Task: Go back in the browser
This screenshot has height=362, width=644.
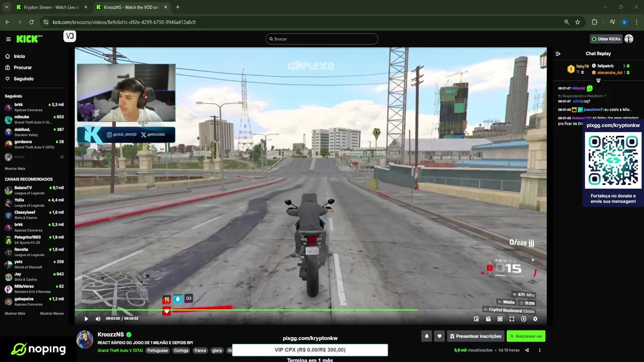Action: [8, 22]
